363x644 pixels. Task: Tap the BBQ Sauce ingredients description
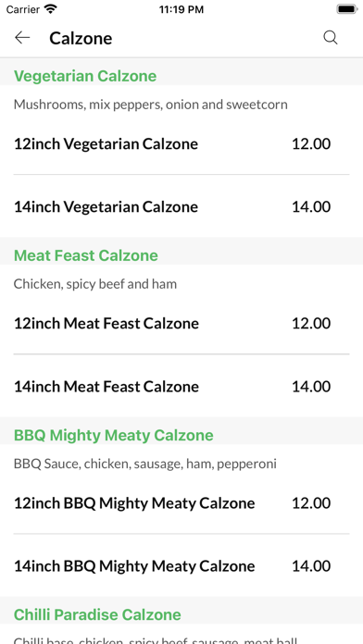(145, 464)
